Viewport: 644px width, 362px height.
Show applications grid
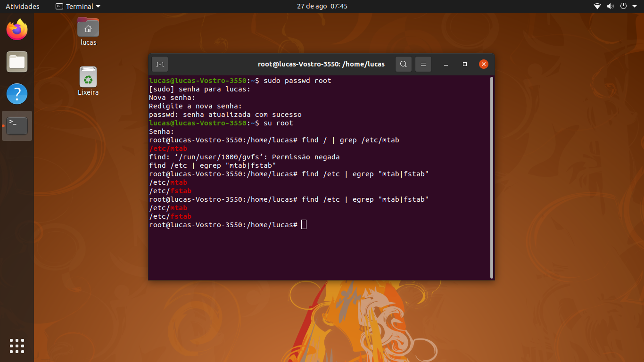click(x=17, y=346)
